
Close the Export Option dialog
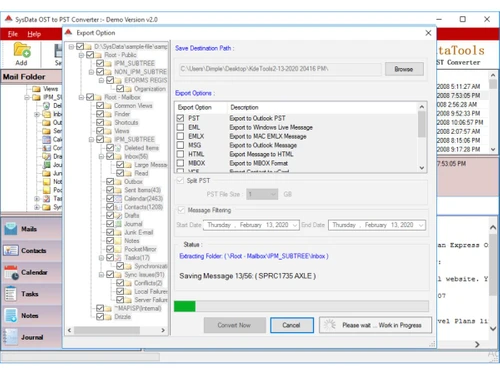coord(428,33)
